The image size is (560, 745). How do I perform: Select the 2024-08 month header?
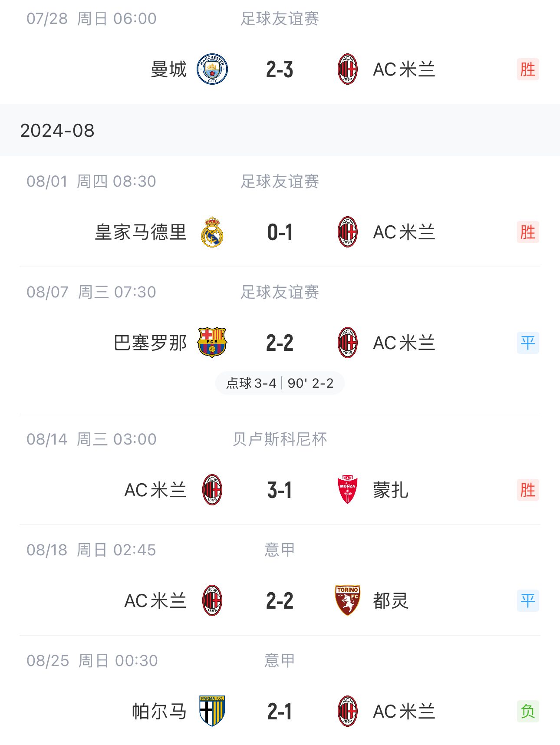pyautogui.click(x=280, y=130)
